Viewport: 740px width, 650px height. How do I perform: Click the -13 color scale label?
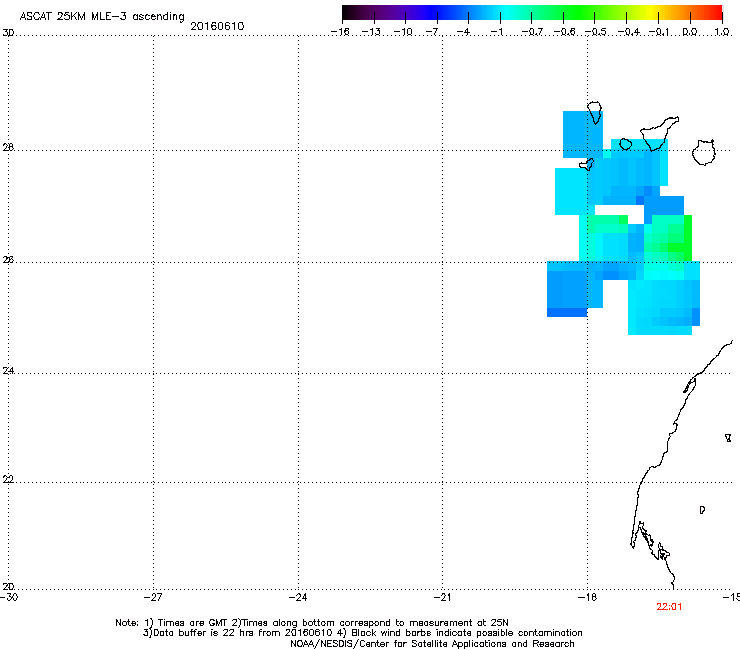[x=371, y=32]
